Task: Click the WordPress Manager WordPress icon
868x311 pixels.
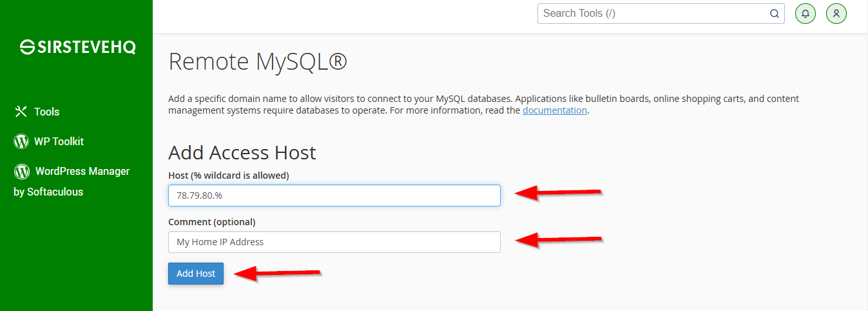Action: (x=22, y=171)
